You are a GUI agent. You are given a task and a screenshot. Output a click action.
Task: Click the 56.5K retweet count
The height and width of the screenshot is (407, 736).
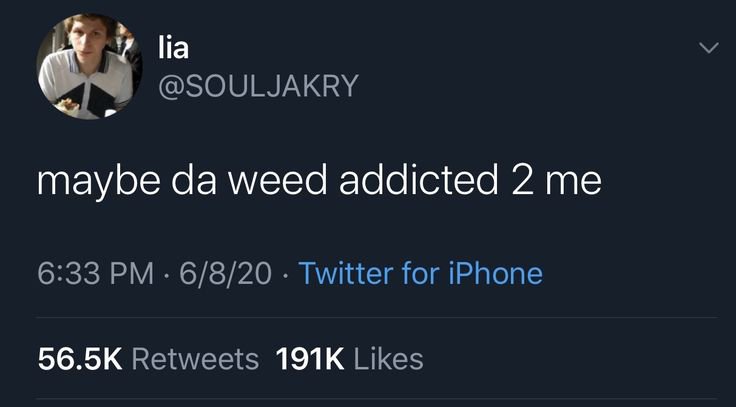tap(80, 359)
